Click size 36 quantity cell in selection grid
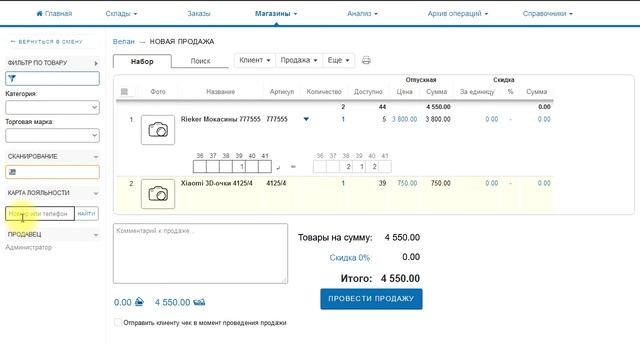This screenshot has height=360, width=640. (x=200, y=167)
